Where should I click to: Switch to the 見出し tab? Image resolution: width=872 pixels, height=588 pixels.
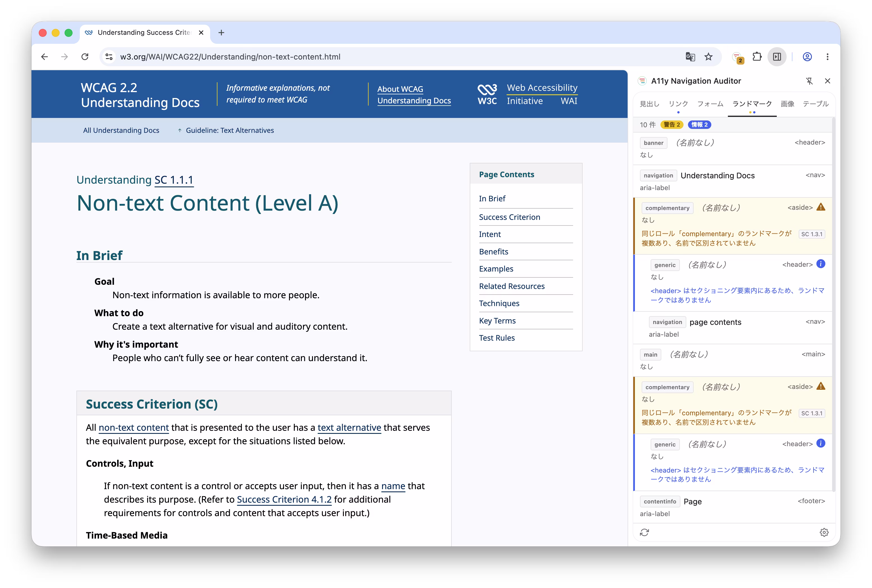649,104
